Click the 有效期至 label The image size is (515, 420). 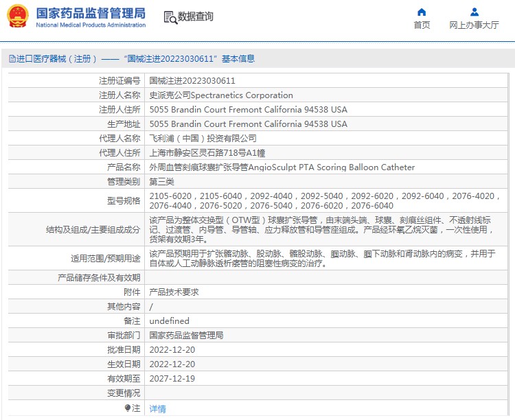tap(124, 379)
